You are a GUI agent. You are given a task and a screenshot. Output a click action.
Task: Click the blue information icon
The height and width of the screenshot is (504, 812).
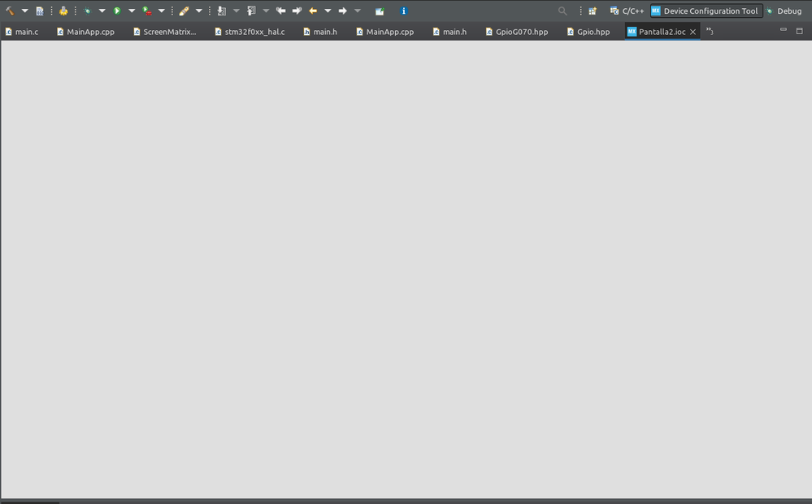click(x=404, y=11)
